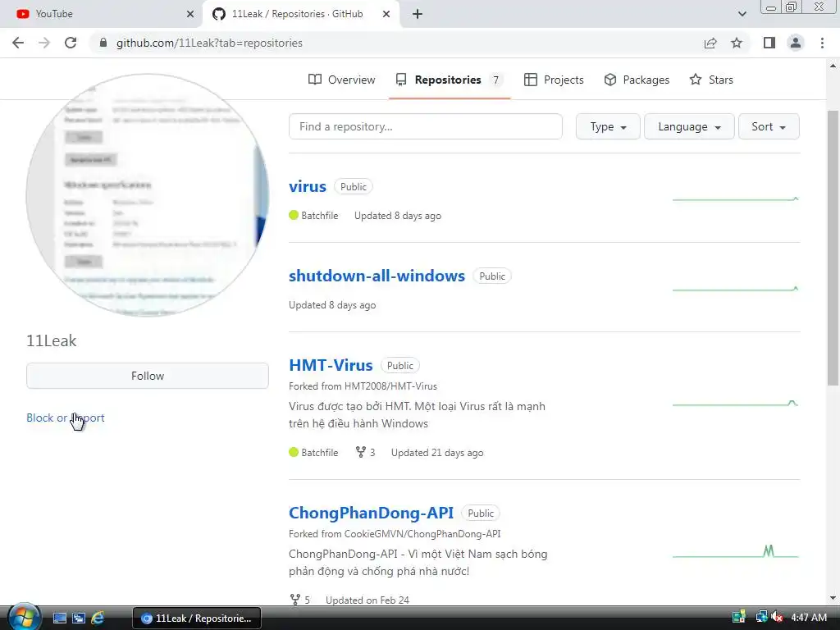The image size is (840, 630).
Task: Expand the tab search chevron
Action: tap(742, 14)
